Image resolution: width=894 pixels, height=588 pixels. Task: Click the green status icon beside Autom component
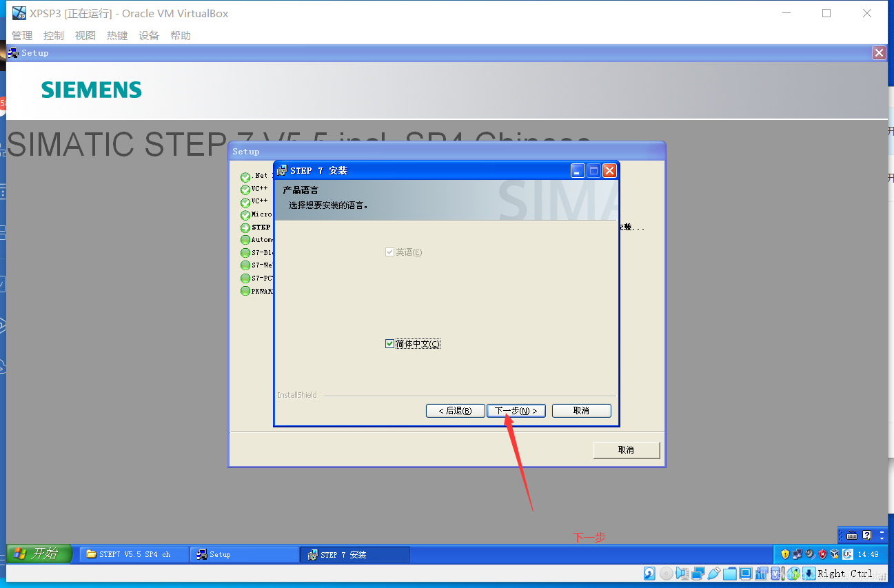point(245,240)
